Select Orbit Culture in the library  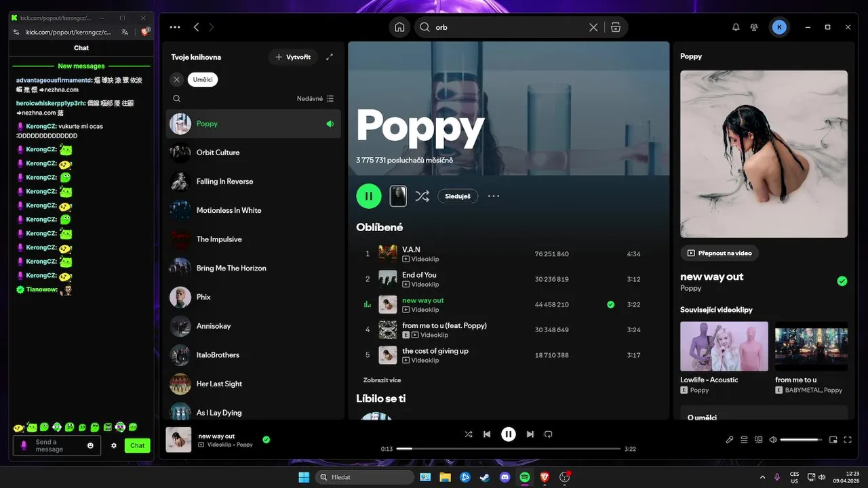coord(254,152)
